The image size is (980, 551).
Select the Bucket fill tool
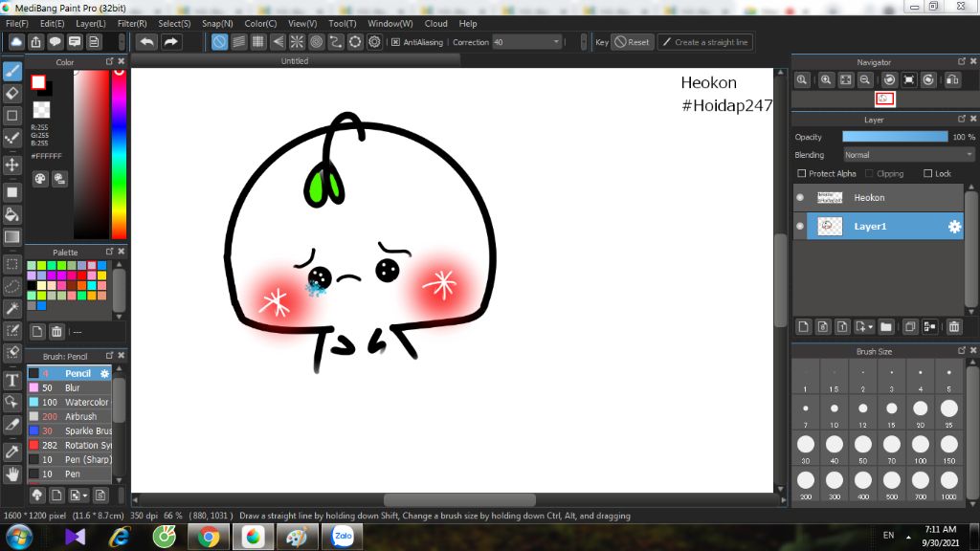[x=11, y=215]
